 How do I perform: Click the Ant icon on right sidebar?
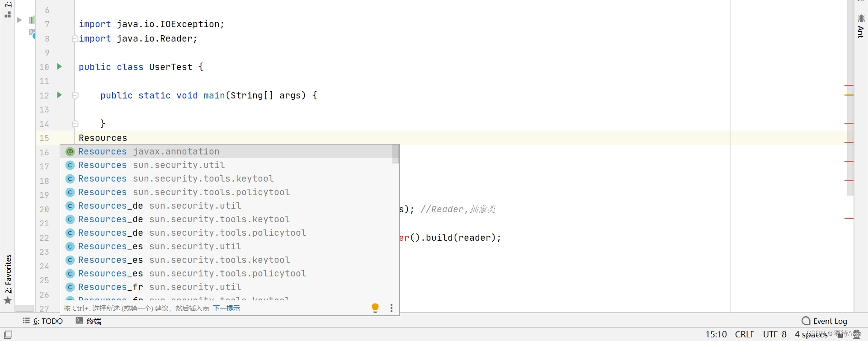point(861,19)
